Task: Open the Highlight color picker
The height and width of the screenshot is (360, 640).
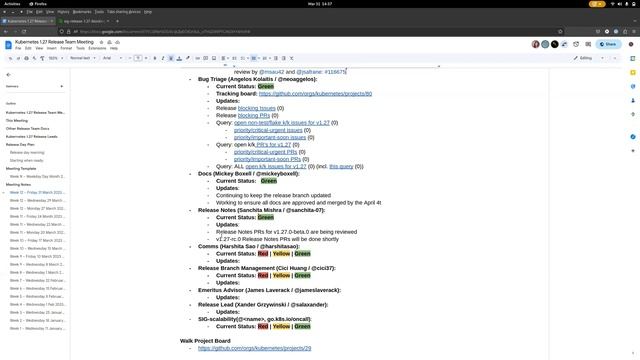Action: pyautogui.click(x=188, y=58)
